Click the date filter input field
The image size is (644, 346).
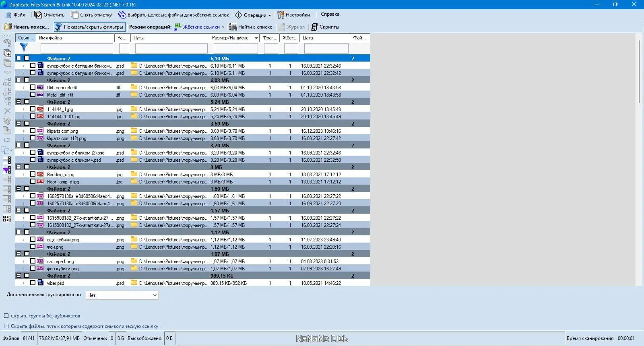326,48
